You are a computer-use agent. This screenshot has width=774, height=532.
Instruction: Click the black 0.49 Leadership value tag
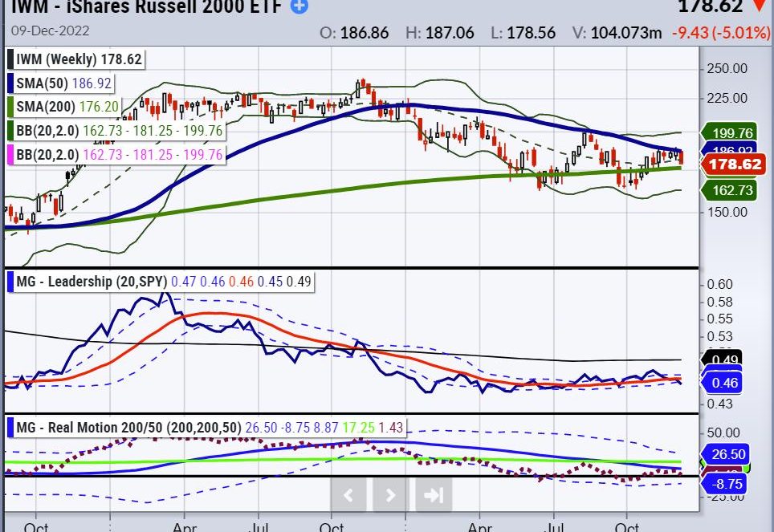tap(722, 359)
